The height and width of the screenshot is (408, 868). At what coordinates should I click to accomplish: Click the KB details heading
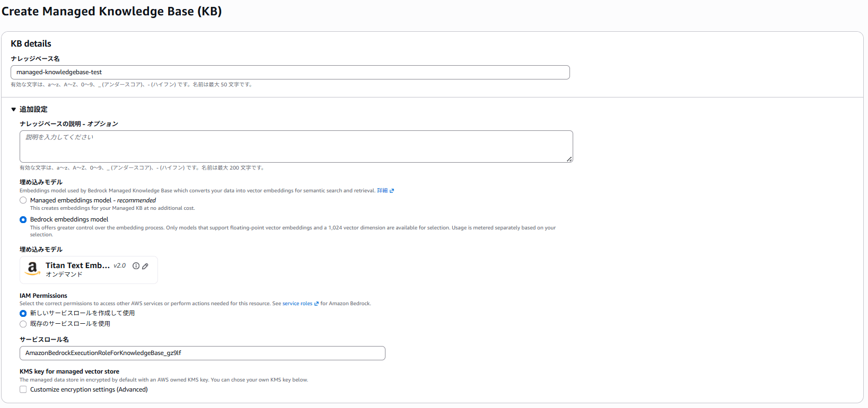click(x=31, y=43)
